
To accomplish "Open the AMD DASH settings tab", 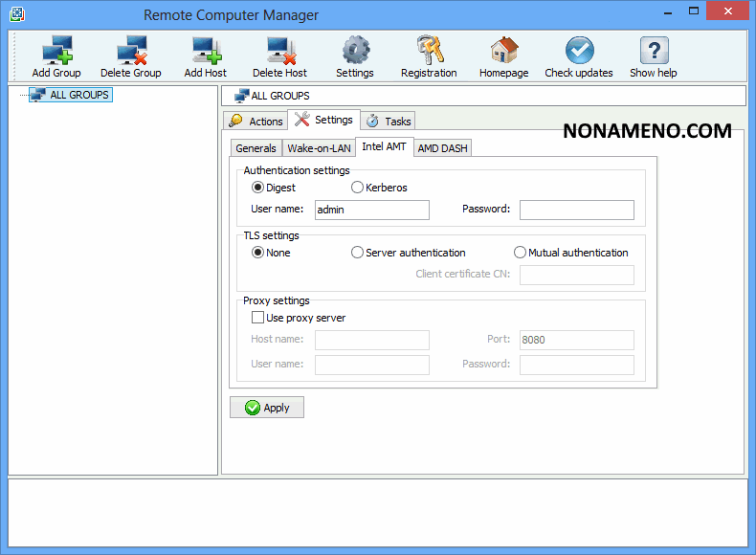I will [x=442, y=148].
